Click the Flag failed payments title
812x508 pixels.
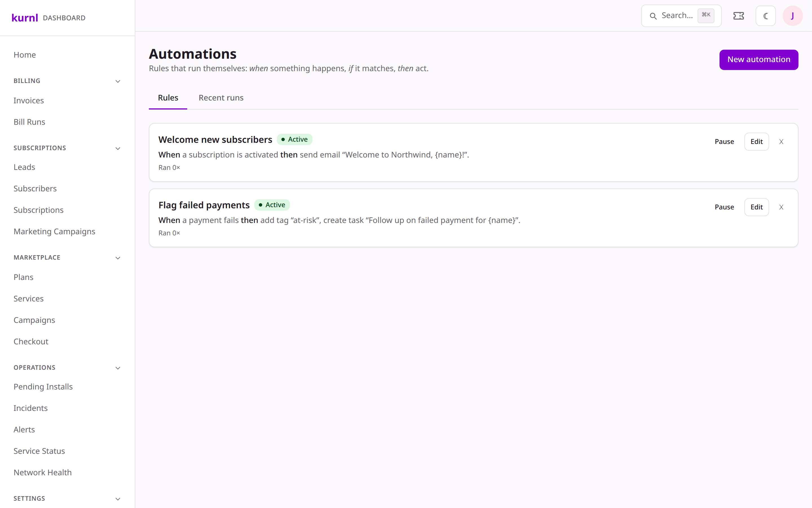204,205
